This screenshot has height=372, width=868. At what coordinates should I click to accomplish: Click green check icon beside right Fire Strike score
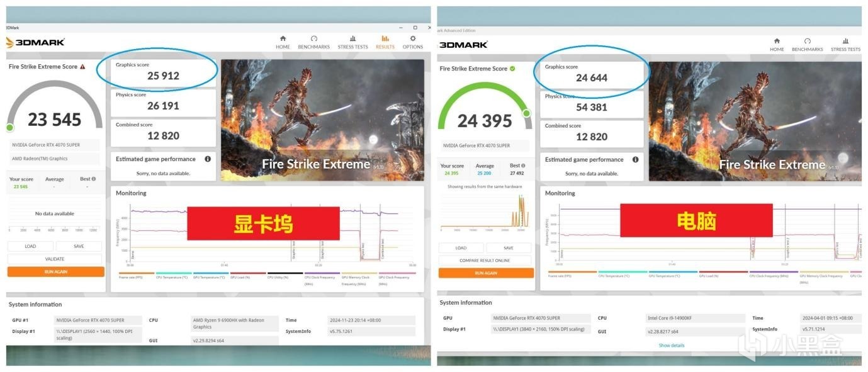pyautogui.click(x=512, y=69)
